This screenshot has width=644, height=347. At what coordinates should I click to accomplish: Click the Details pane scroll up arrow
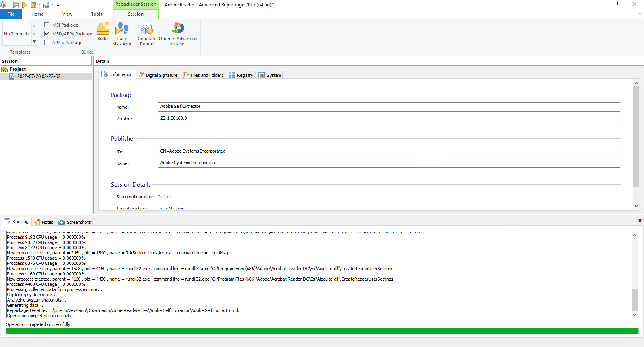[x=636, y=83]
